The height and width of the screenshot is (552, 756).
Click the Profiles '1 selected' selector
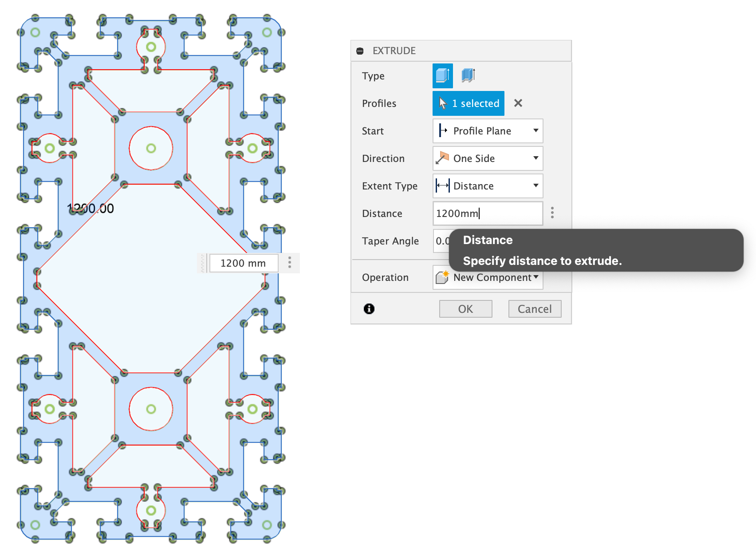(x=469, y=103)
